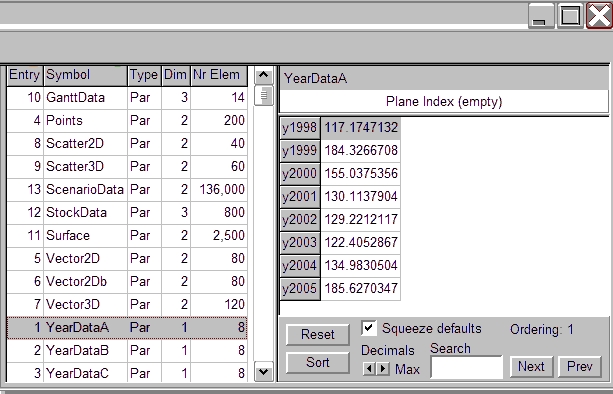Screen dimensions: 613x394
Task: Select the YearDataB symbol
Action: [127, 351]
